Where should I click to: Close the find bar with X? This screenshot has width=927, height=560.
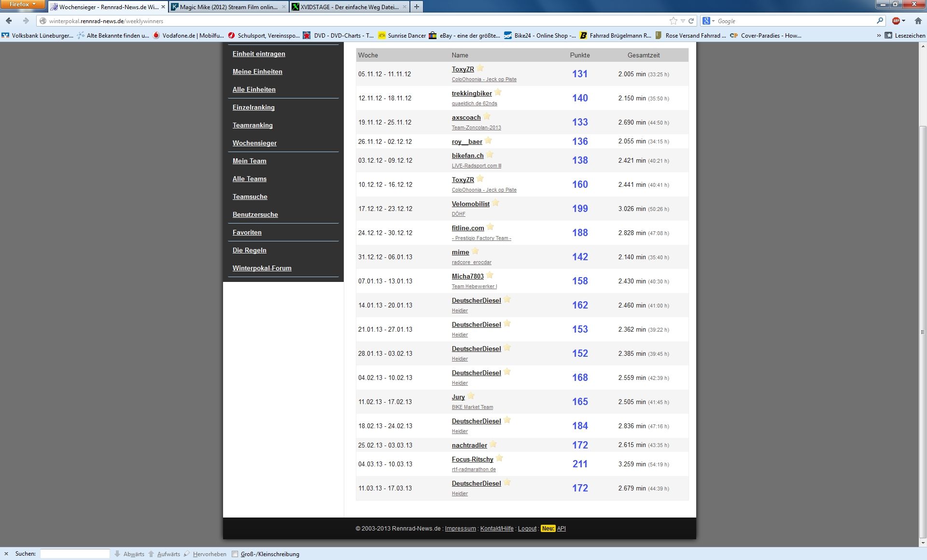(x=6, y=554)
